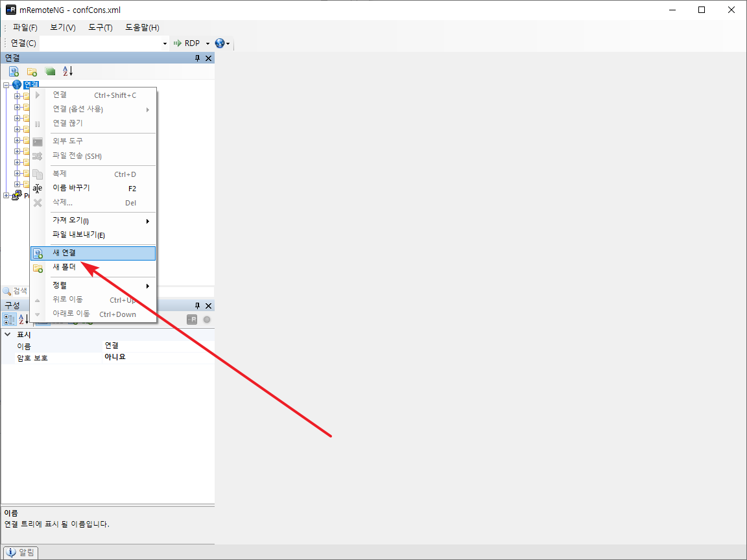Pin the 연결 panel with its pushpin icon

pos(197,58)
